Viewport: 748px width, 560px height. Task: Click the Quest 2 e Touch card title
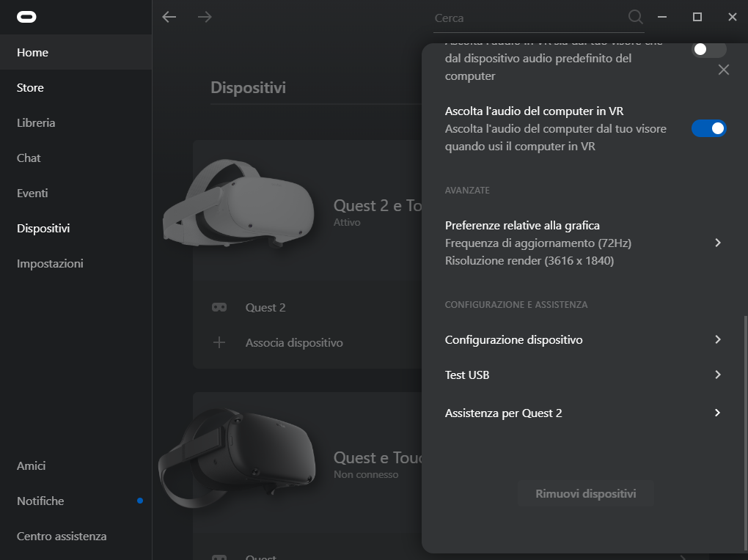tap(378, 205)
